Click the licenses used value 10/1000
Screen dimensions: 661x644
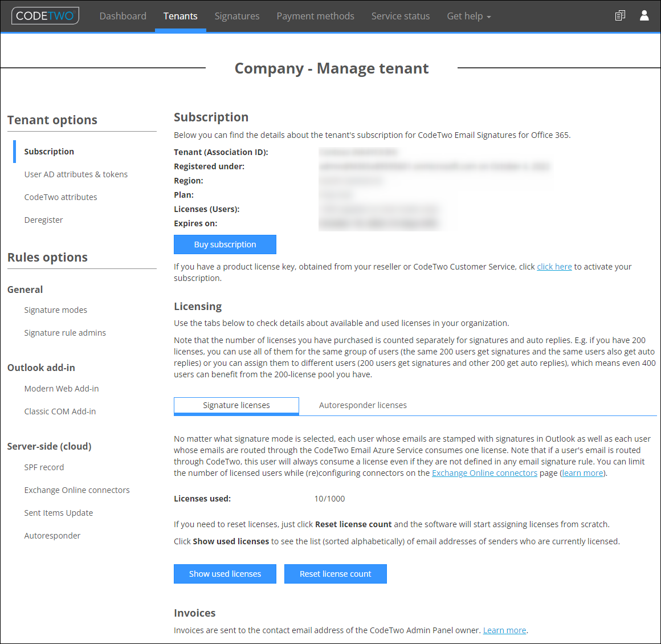329,499
